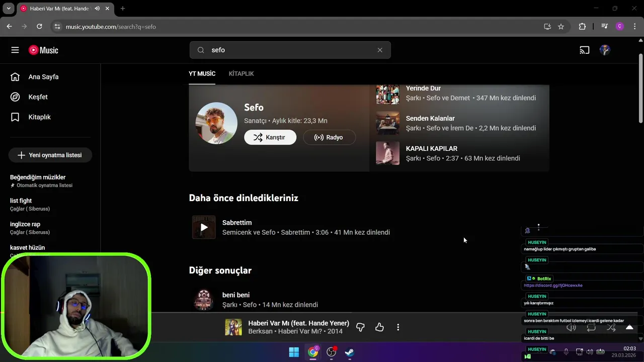Open the account avatar menu
This screenshot has height=362, width=644.
point(605,50)
